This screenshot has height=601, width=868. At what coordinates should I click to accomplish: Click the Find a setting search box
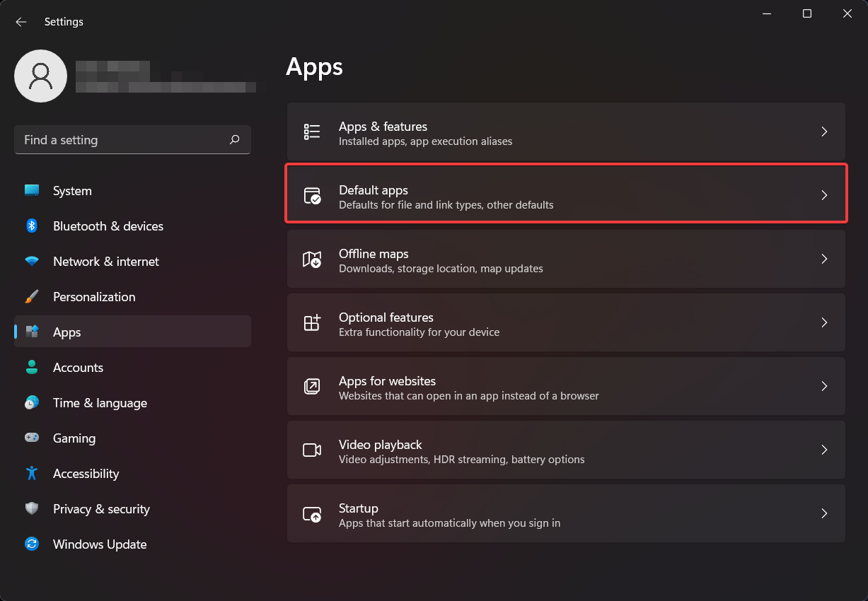click(120, 140)
